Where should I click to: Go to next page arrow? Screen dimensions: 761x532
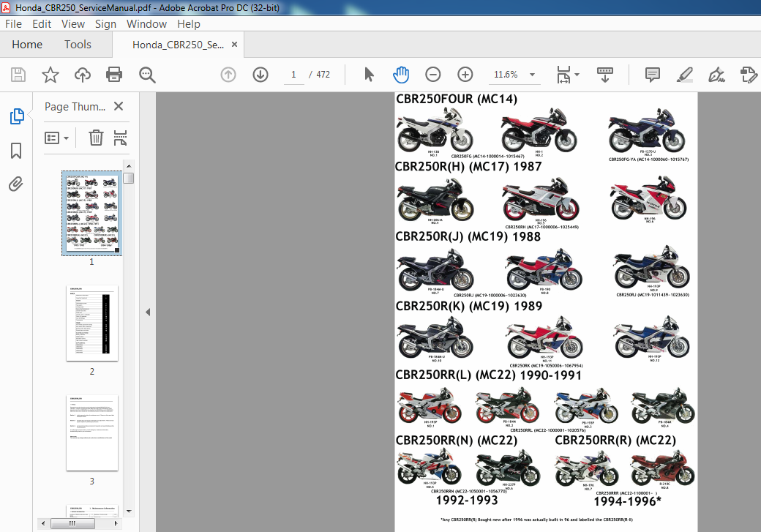[x=260, y=75]
